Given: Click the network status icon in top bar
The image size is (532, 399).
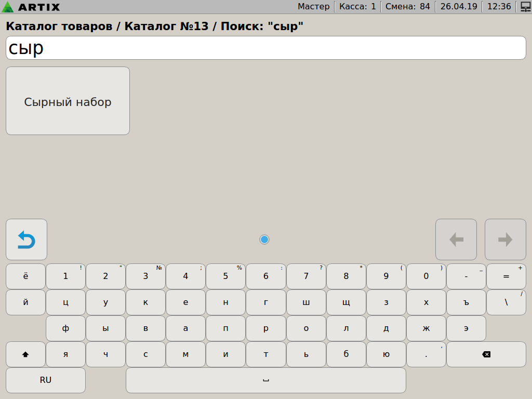Looking at the screenshot, I should point(525,7).
